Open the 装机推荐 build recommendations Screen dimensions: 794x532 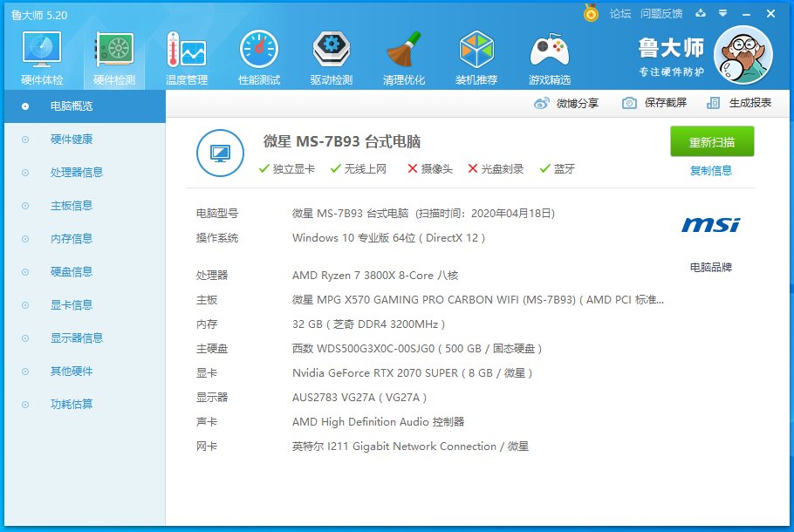476,57
